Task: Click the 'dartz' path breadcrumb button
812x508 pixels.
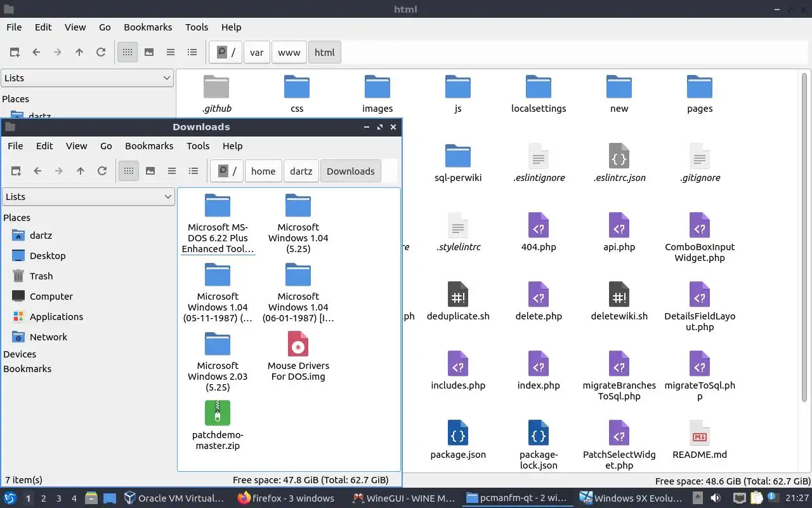Action: point(301,171)
